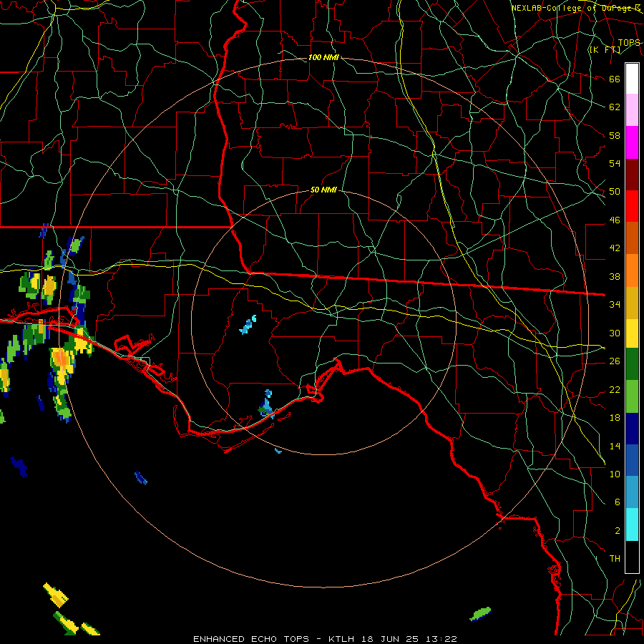Click the cyan echo inside the 50 NMI ring
644x644 pixels.
(248, 325)
